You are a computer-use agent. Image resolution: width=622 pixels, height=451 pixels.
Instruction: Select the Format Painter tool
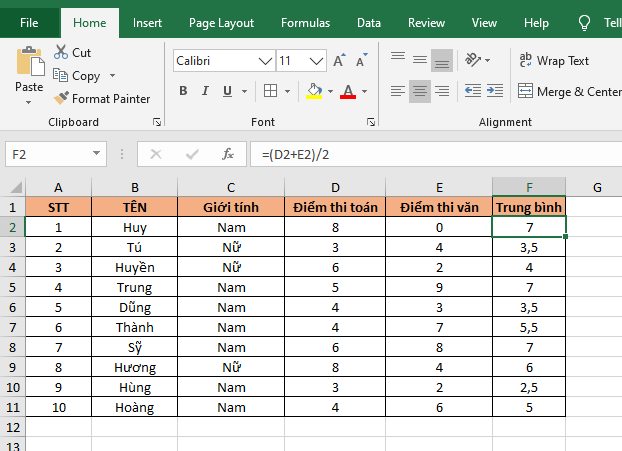pyautogui.click(x=102, y=98)
